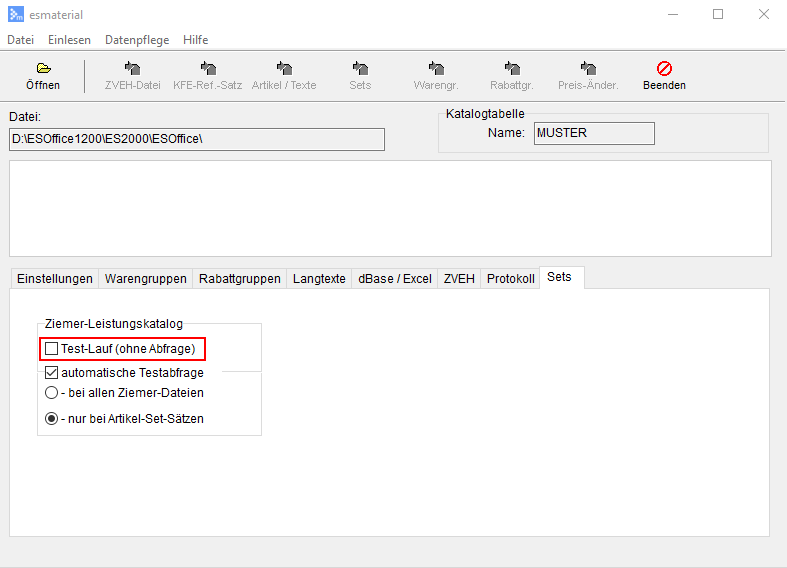Screen dimensions: 787x568
Task: Click the Rabattgr. toolbar icon
Action: pos(512,69)
